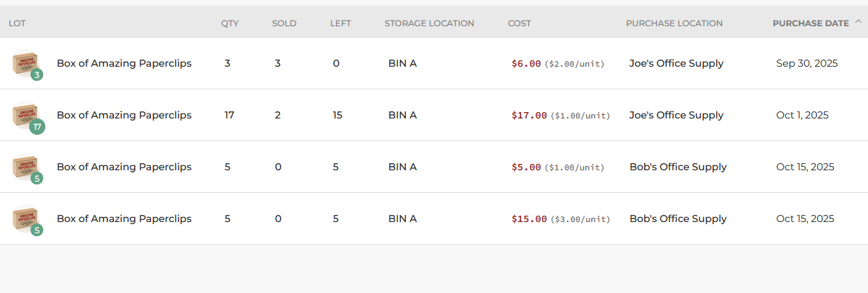The height and width of the screenshot is (293, 868).
Task: Open the Sep 30, 2025 paperclips lot name
Action: (124, 63)
